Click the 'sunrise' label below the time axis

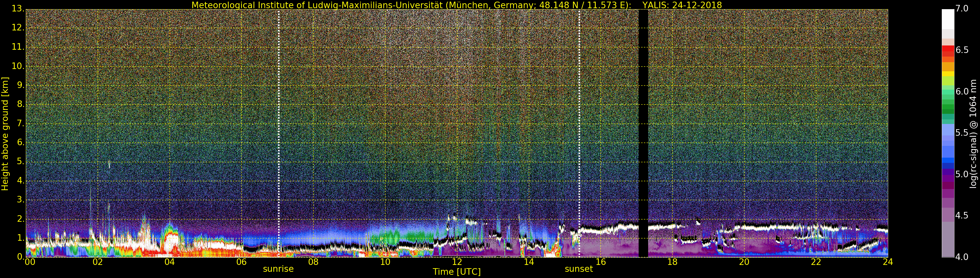click(x=278, y=269)
